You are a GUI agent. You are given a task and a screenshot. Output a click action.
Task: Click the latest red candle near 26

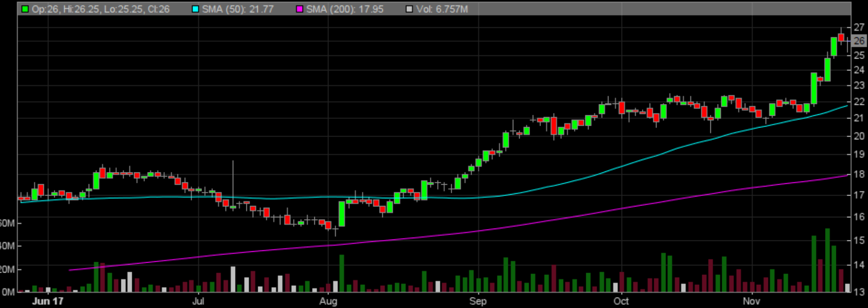click(x=841, y=37)
